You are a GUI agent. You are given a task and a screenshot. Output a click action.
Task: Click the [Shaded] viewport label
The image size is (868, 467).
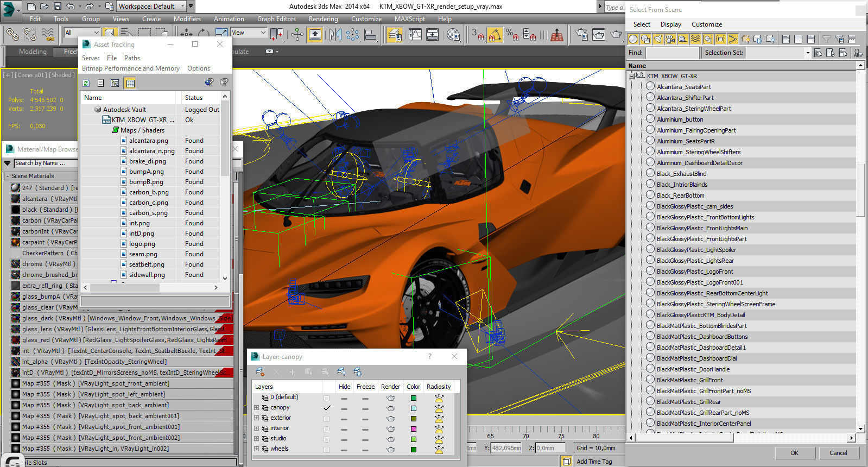(62, 75)
